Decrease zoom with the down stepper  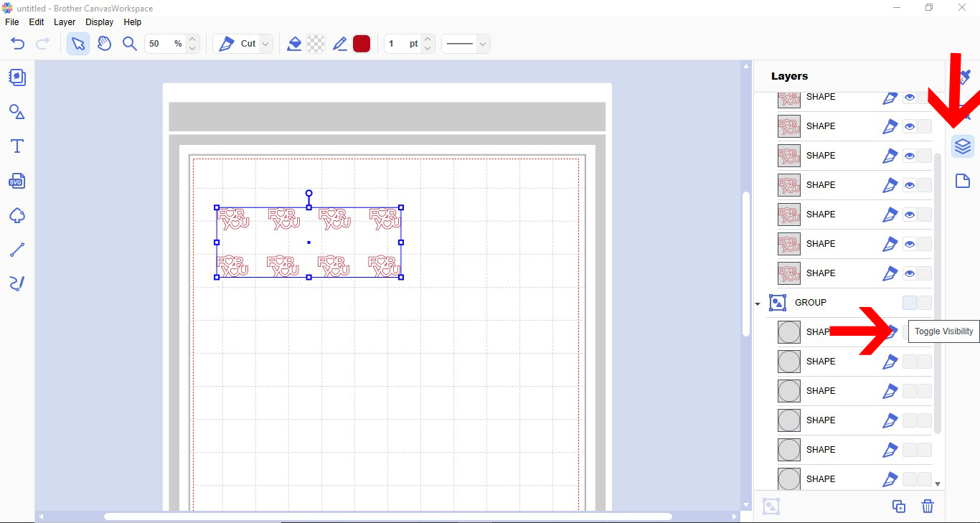(x=192, y=49)
